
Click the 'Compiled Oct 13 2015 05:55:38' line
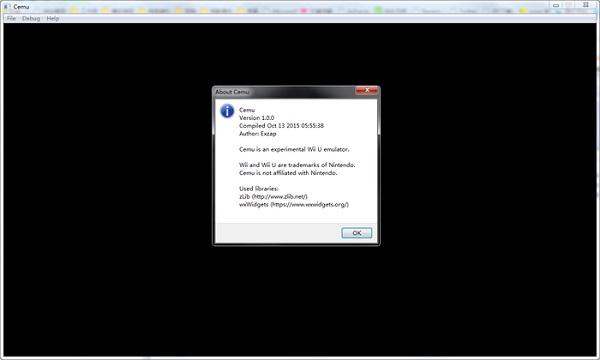point(281,125)
